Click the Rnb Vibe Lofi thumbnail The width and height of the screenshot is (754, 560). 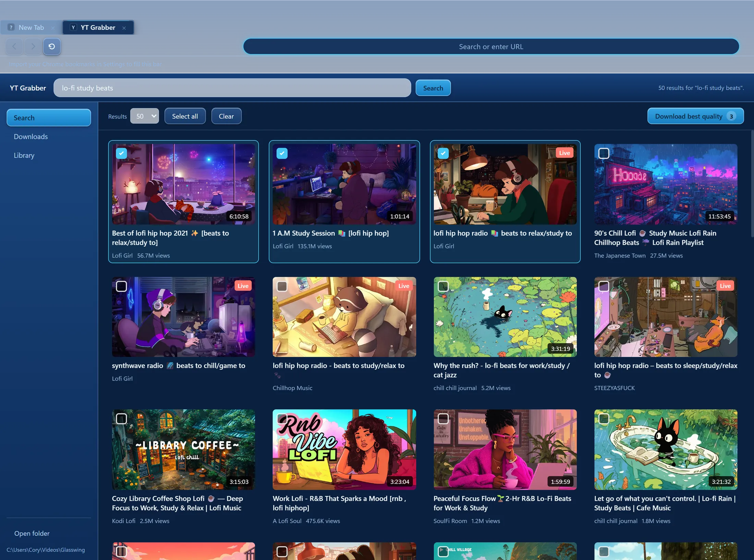pyautogui.click(x=344, y=449)
